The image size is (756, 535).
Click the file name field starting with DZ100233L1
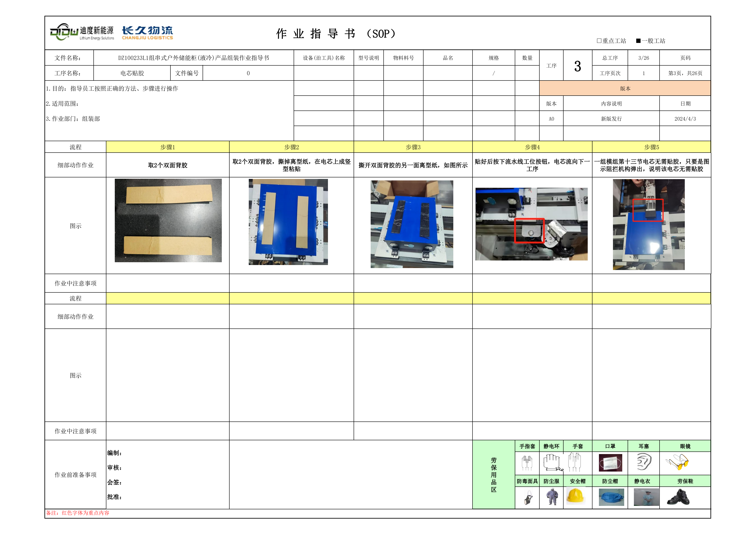click(x=194, y=58)
